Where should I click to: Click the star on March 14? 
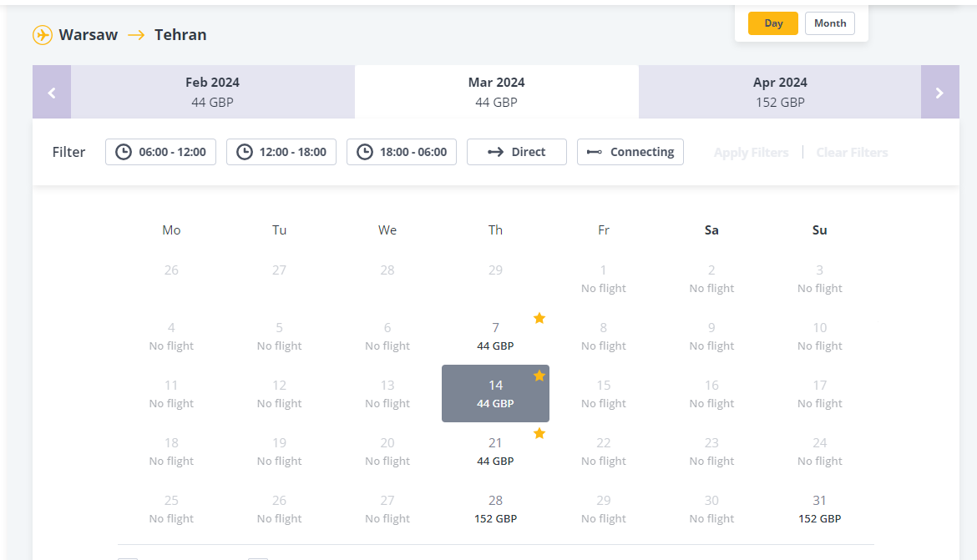[x=539, y=376]
